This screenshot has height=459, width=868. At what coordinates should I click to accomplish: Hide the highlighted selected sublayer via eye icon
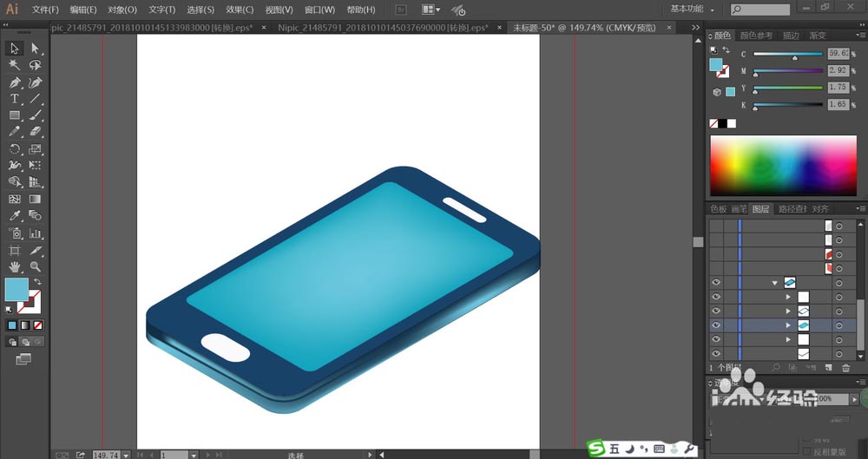coord(716,325)
